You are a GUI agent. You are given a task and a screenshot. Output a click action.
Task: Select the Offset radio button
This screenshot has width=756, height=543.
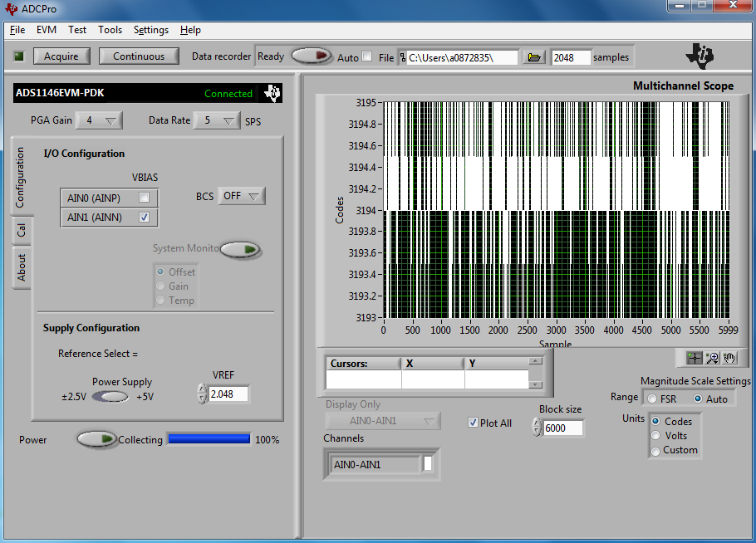[x=160, y=271]
